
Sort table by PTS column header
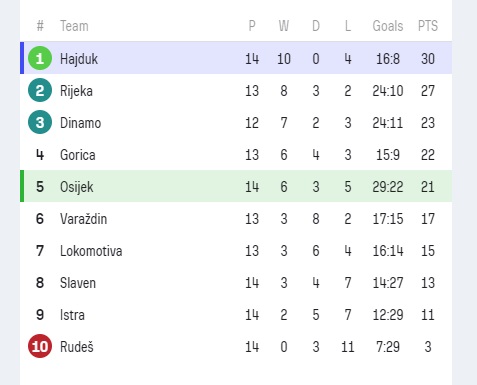[428, 26]
